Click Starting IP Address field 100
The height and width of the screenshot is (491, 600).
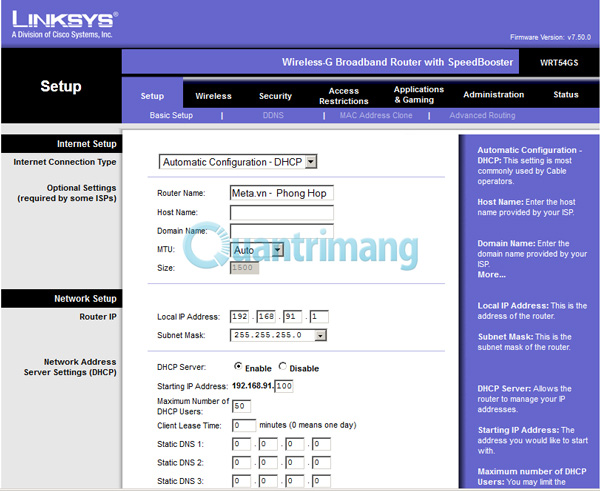tap(284, 386)
